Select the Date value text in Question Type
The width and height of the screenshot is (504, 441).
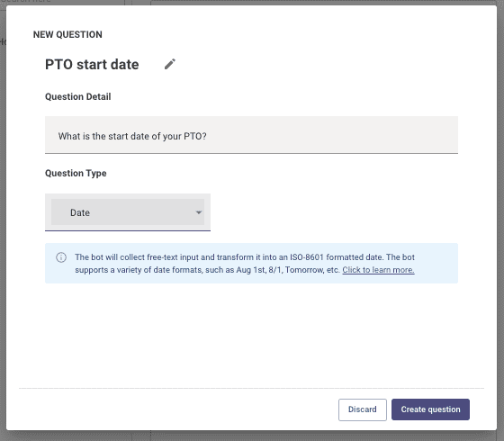click(x=80, y=212)
